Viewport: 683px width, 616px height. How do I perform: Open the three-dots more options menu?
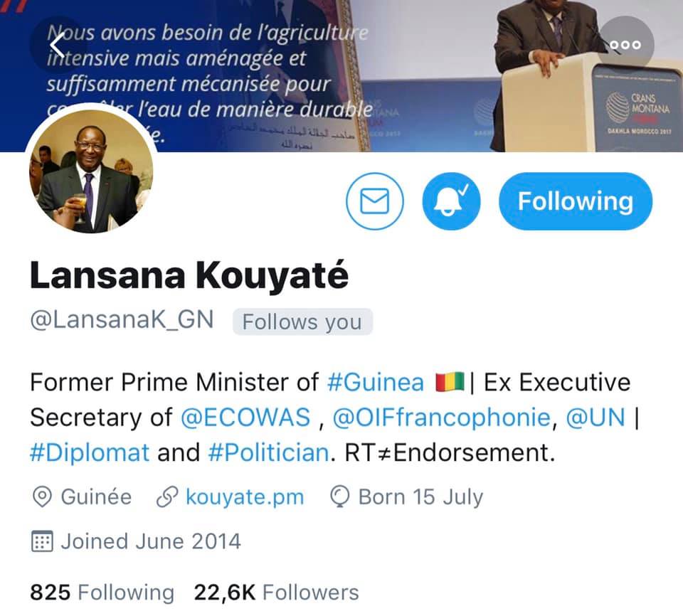[625, 45]
